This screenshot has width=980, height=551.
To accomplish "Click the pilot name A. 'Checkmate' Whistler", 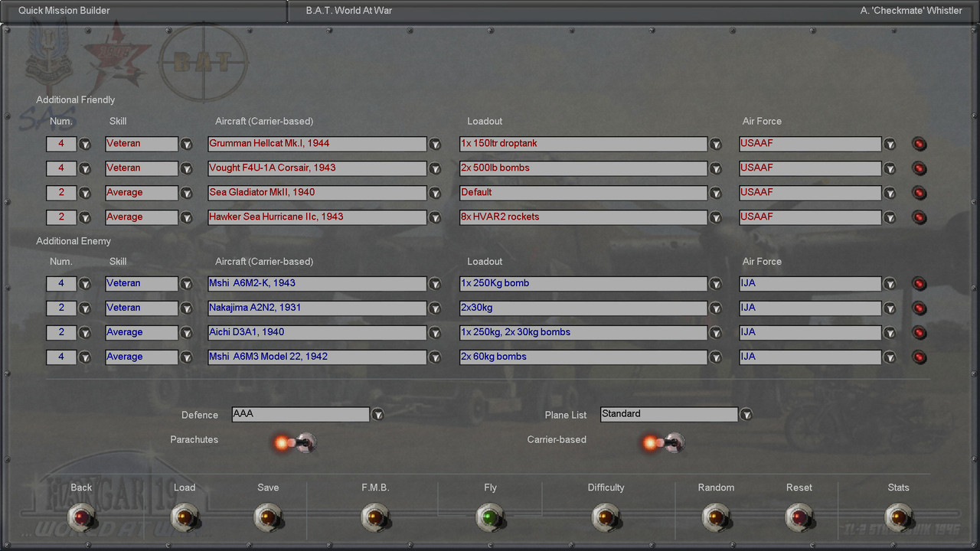I will pos(911,11).
